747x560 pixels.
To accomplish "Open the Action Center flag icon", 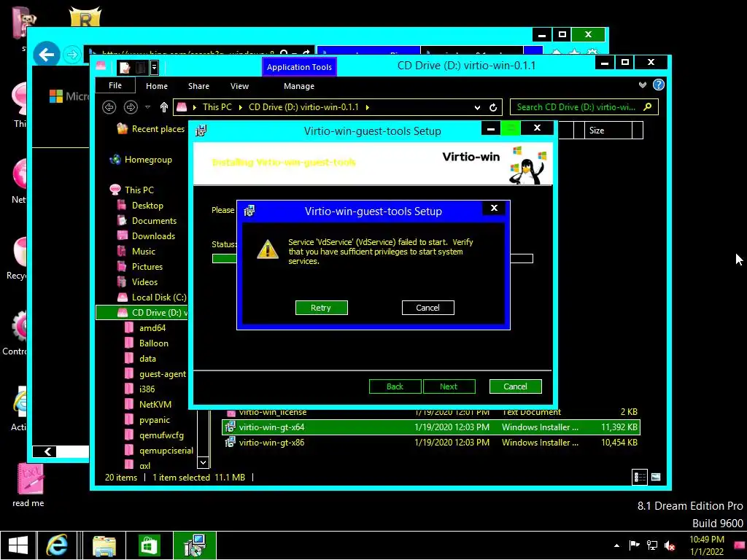I will coord(634,545).
